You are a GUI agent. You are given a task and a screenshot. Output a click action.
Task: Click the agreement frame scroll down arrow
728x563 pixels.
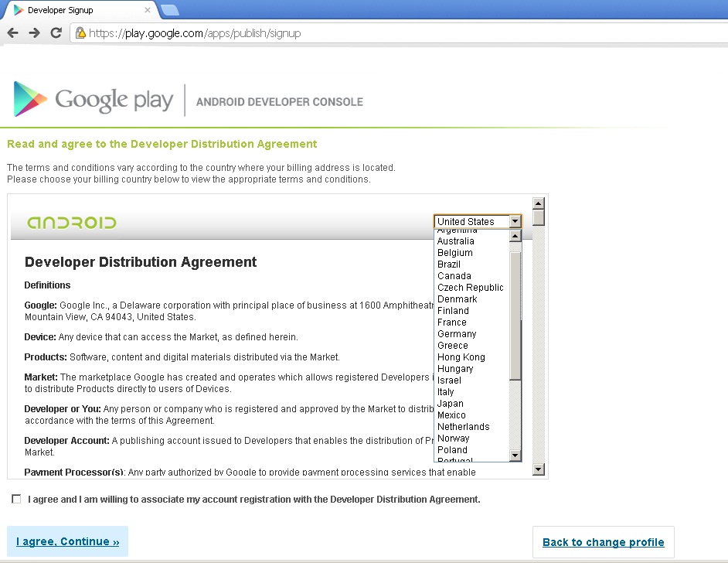(x=538, y=469)
